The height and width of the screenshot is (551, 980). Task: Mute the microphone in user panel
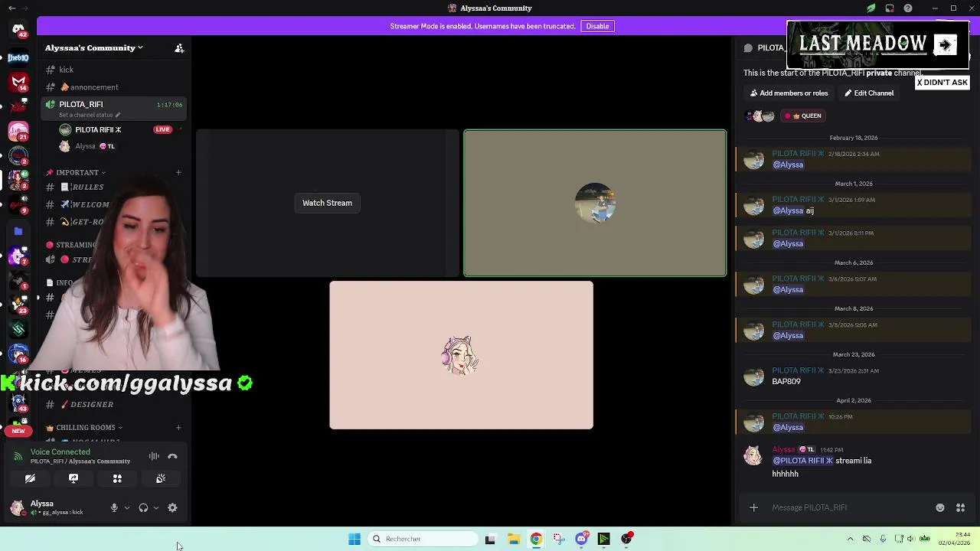(x=114, y=507)
